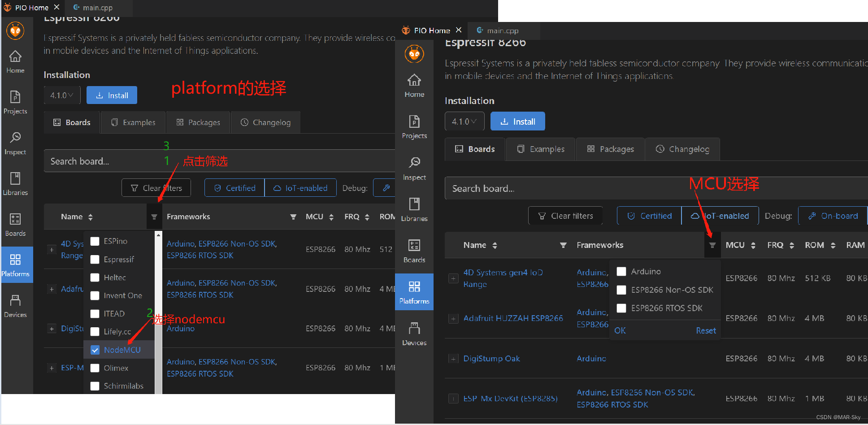This screenshot has height=425, width=868.
Task: Check the ESP8266 RTOS SDK checkbox
Action: [621, 308]
